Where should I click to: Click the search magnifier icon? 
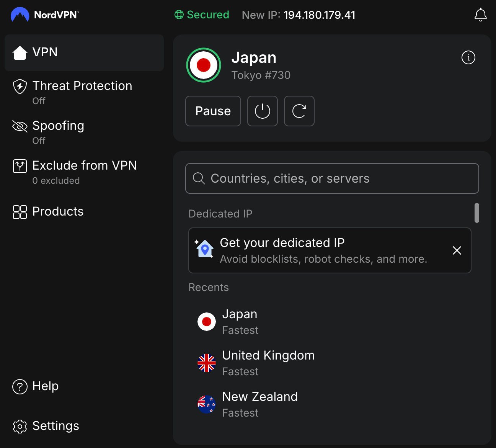click(199, 178)
